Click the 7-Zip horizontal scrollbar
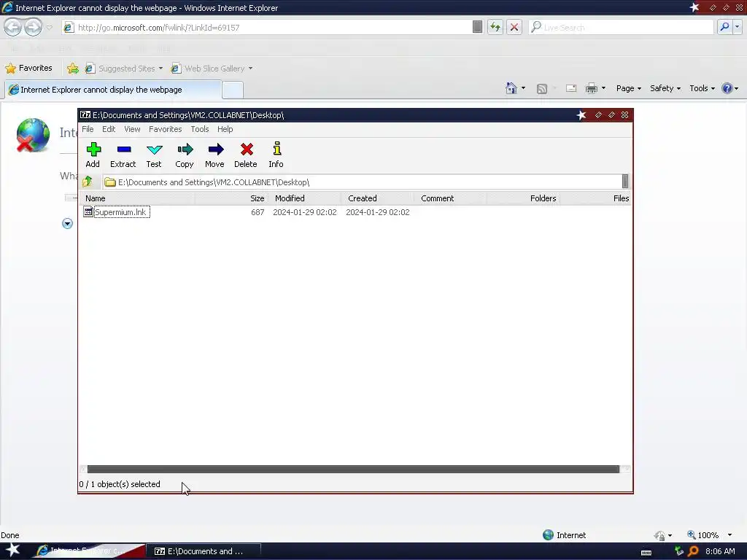This screenshot has width=747, height=560. click(353, 469)
